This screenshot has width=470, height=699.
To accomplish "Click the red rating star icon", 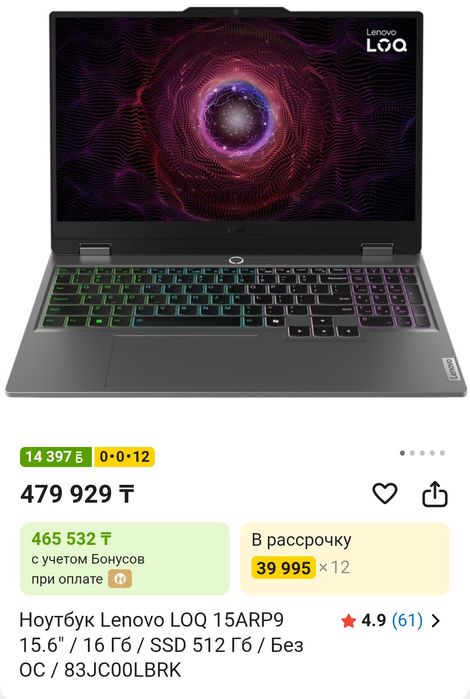I will pos(348,621).
